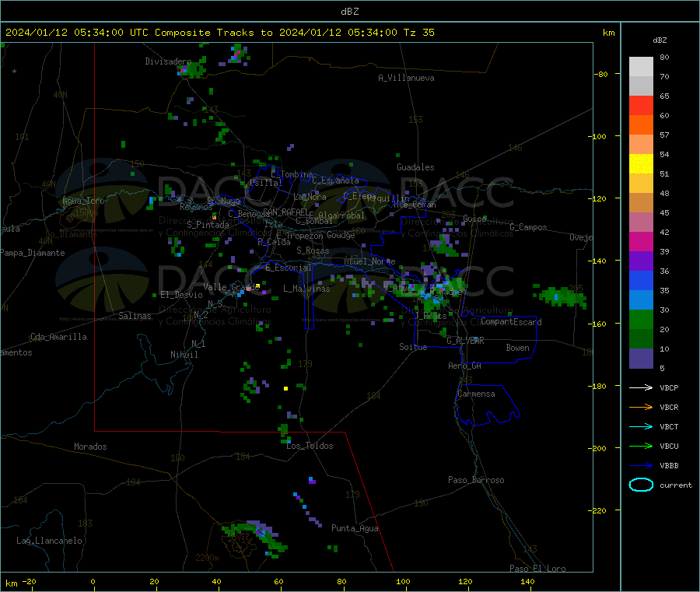Click the -80 km vertical axis tick label
Image resolution: width=700 pixels, height=592 pixels.
601,74
